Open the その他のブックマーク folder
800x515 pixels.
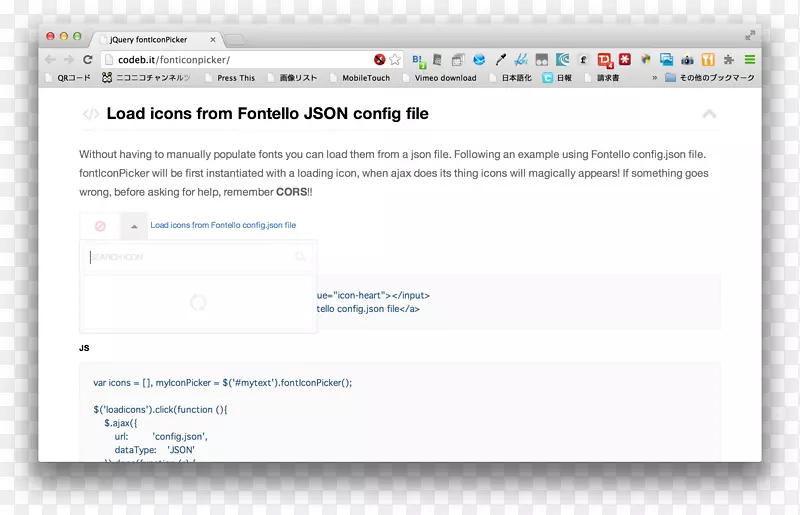click(x=710, y=78)
